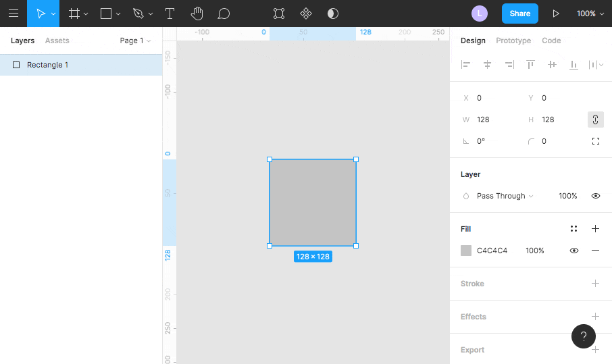Toggle constrain proportions lock
612x364 pixels.
595,120
